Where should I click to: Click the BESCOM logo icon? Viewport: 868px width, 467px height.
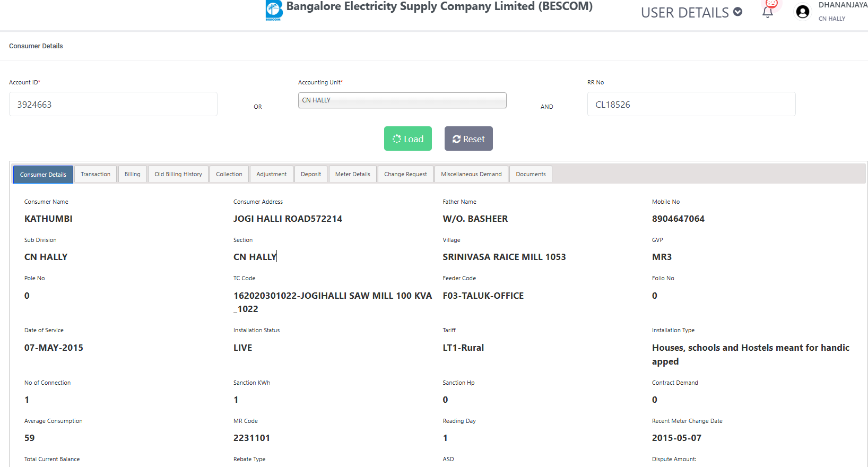274,10
